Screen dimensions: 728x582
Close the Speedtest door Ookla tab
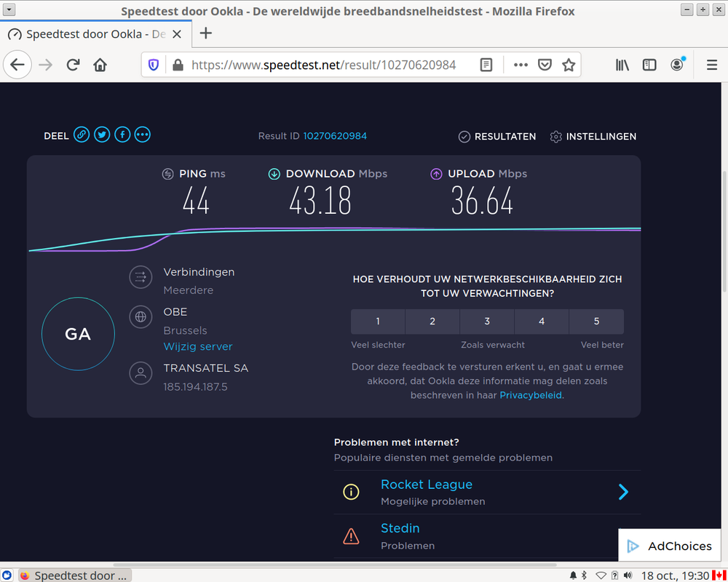click(177, 34)
